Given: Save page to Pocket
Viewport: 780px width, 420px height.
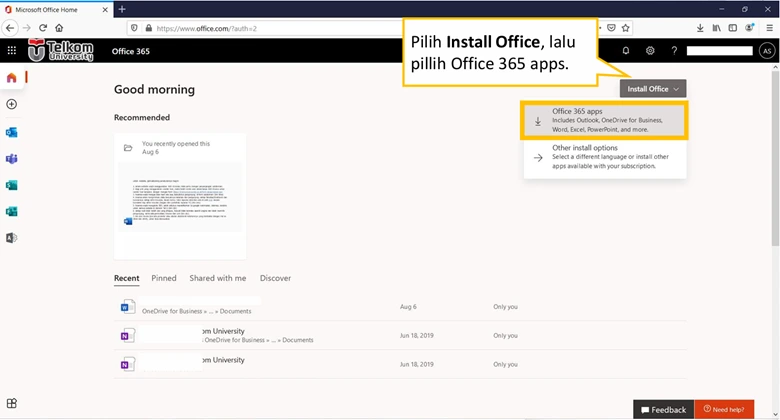Looking at the screenshot, I should 611,28.
